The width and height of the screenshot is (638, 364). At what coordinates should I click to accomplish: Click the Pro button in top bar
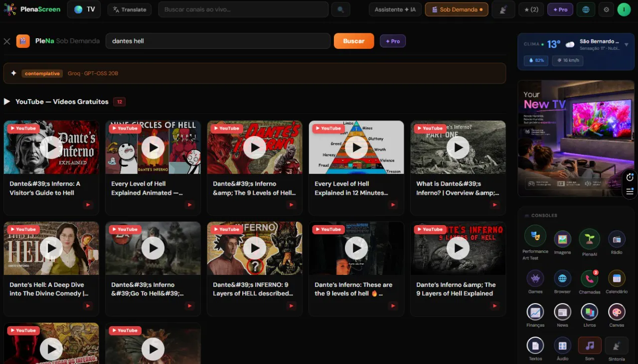tap(560, 9)
